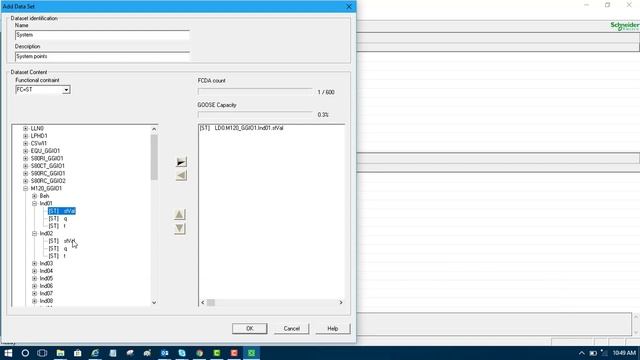Open the Functional constraint dropdown

(x=66, y=90)
